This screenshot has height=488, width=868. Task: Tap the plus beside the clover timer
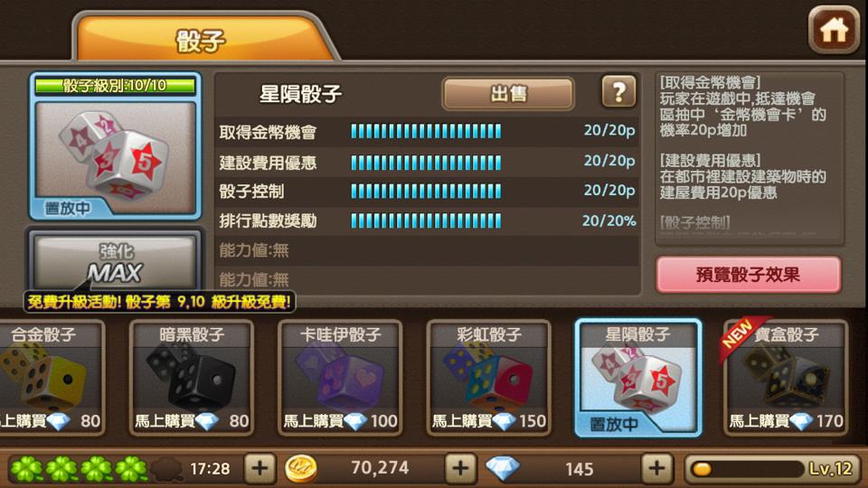coord(259,468)
